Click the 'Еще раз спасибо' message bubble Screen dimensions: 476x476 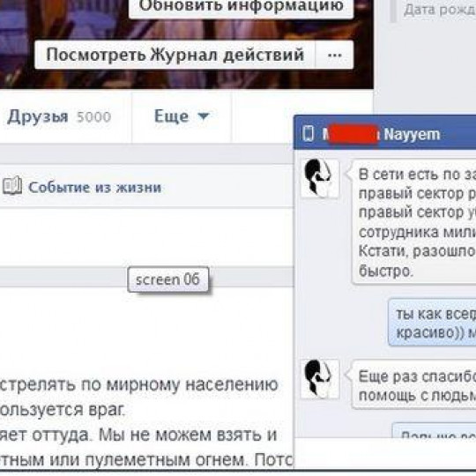(x=414, y=385)
